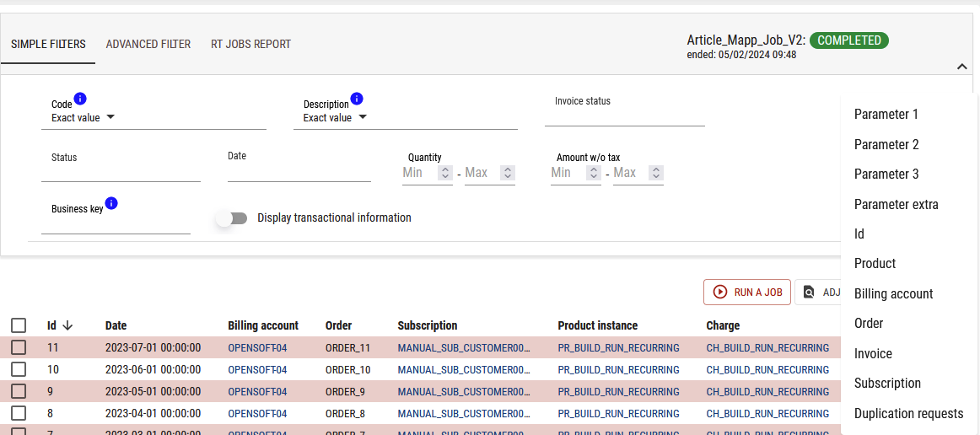This screenshot has width=980, height=435.
Task: Check the select-all header checkbox
Action: point(19,325)
